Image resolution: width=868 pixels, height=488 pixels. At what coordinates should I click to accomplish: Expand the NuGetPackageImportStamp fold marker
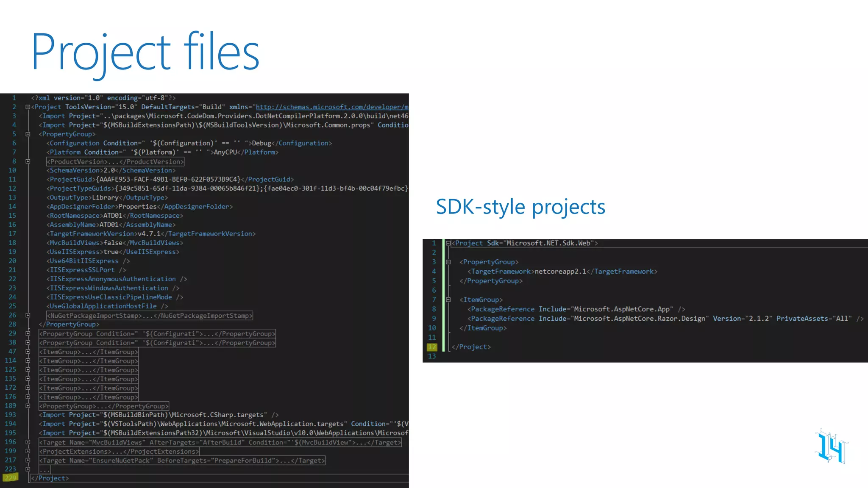click(28, 315)
